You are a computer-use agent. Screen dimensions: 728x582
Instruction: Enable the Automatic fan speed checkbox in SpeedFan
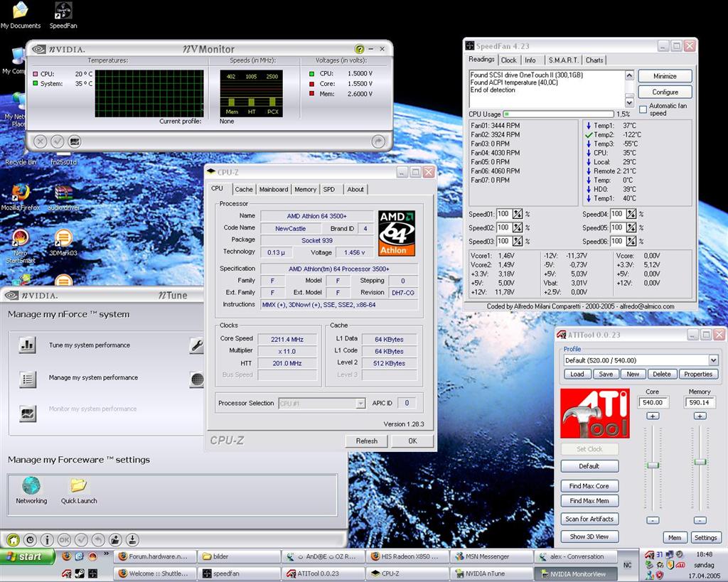click(643, 109)
